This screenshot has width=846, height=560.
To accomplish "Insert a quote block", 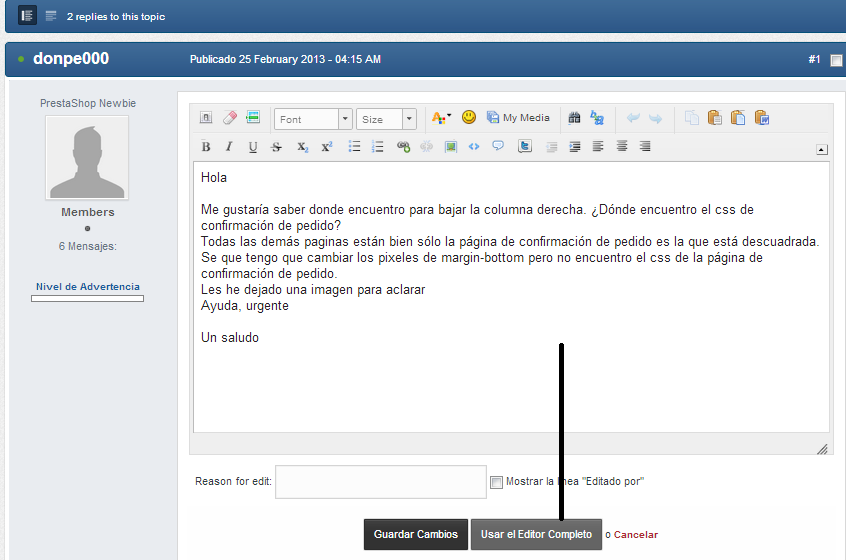I will click(x=497, y=146).
